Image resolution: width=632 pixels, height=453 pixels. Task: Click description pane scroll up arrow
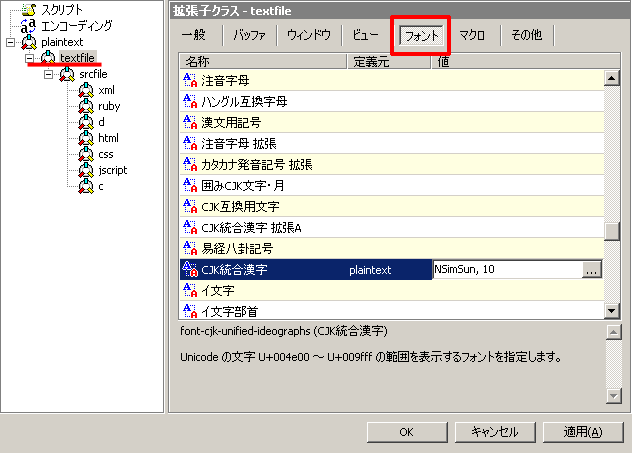(613, 332)
